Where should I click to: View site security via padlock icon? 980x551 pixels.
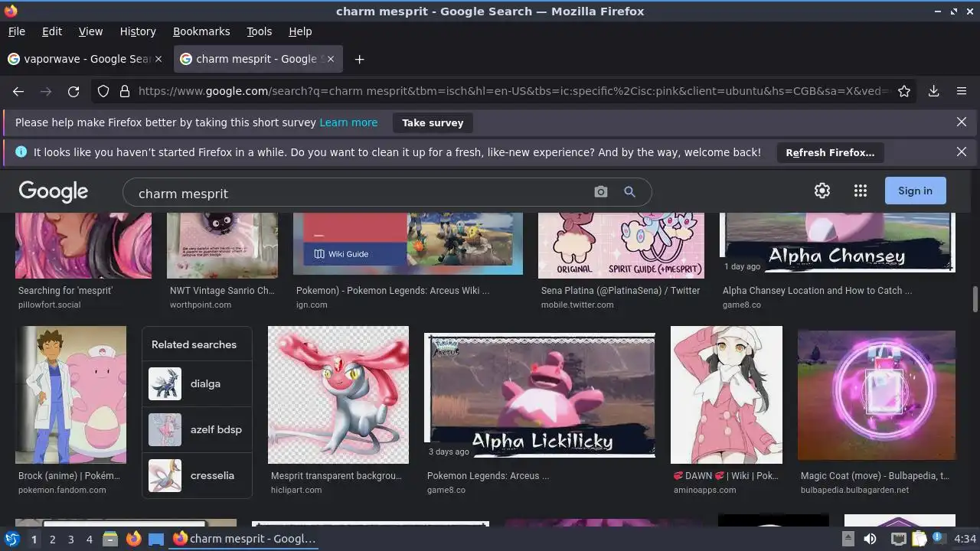[124, 91]
